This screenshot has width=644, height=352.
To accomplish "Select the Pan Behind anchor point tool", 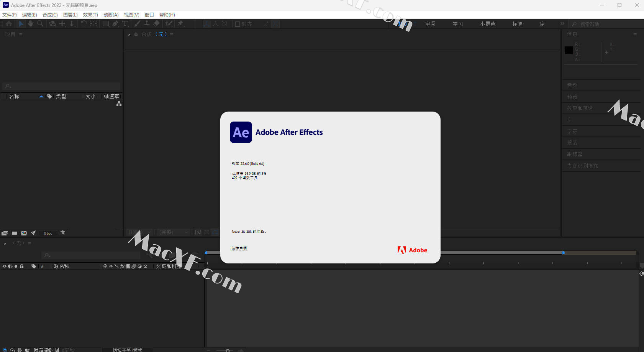I will 93,24.
